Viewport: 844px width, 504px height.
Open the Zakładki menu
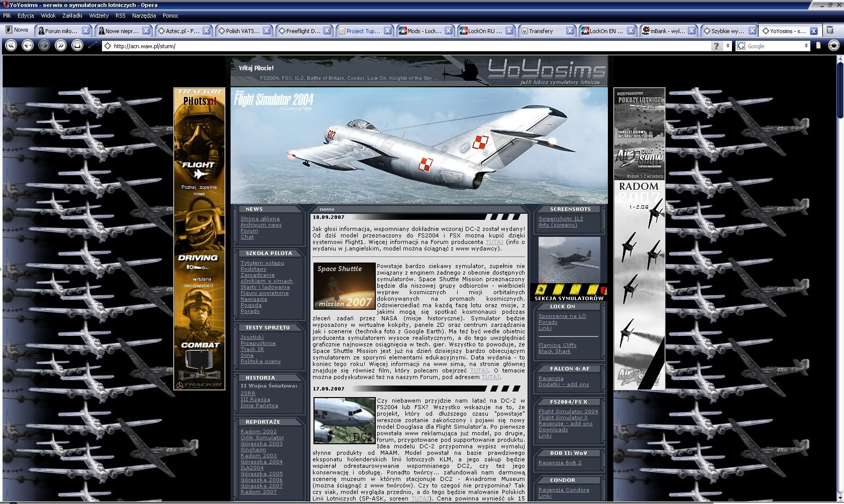click(x=72, y=16)
